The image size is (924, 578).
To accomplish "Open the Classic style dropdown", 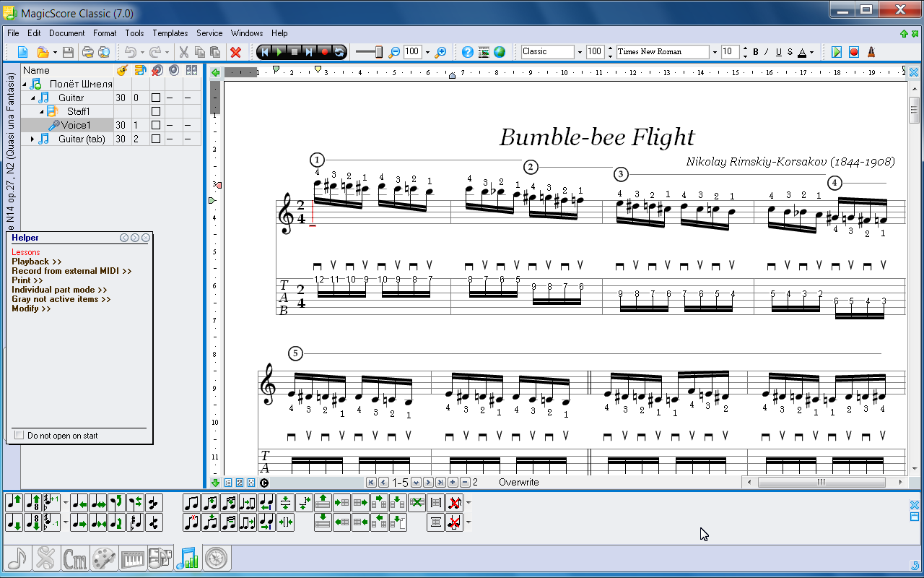I will tap(579, 52).
